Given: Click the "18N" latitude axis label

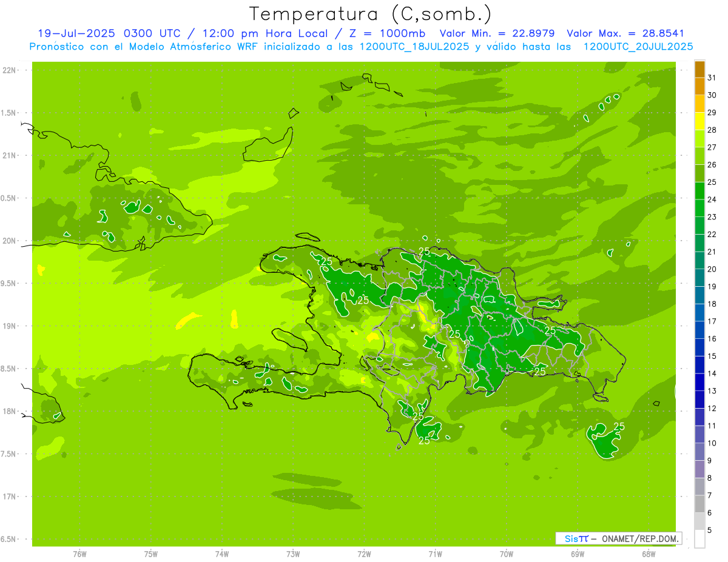Looking at the screenshot, I should [10, 411].
